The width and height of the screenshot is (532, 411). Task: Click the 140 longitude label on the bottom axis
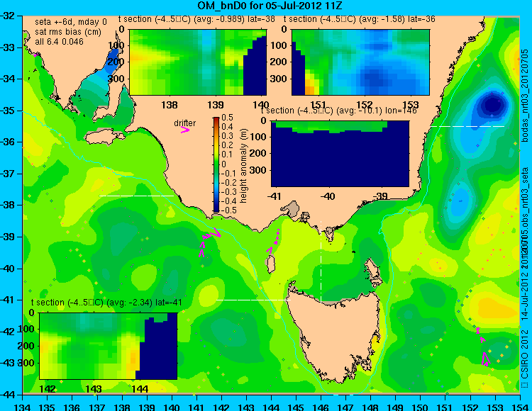[172, 407]
